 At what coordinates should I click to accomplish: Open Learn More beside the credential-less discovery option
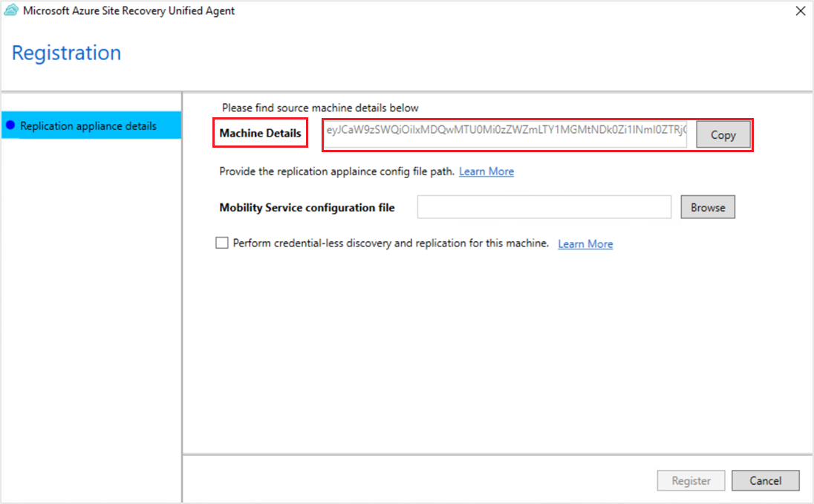tap(585, 243)
